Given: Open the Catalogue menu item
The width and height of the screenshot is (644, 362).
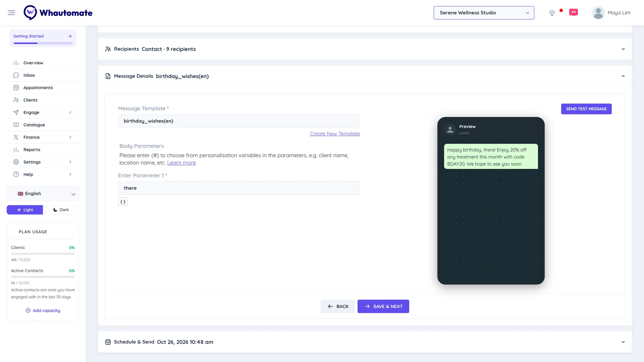Looking at the screenshot, I should tap(43, 125).
